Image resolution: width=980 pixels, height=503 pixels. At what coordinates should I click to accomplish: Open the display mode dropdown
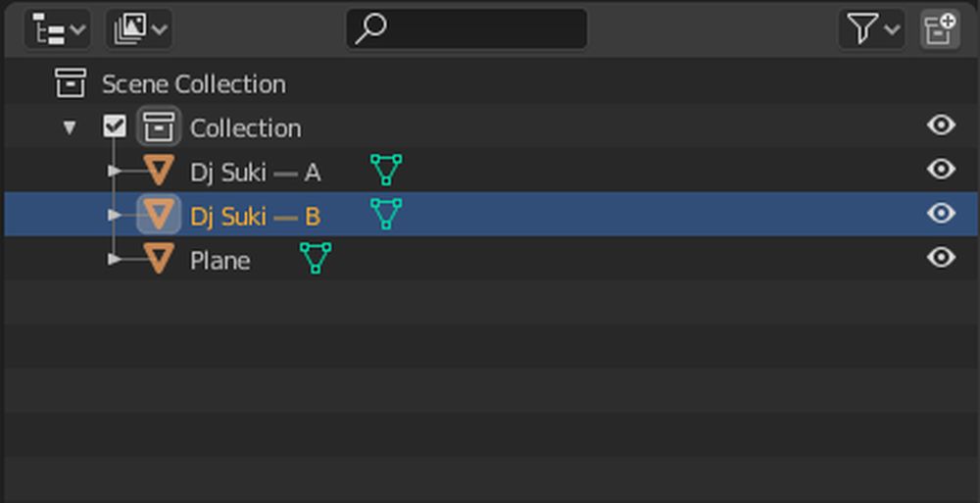click(x=139, y=28)
